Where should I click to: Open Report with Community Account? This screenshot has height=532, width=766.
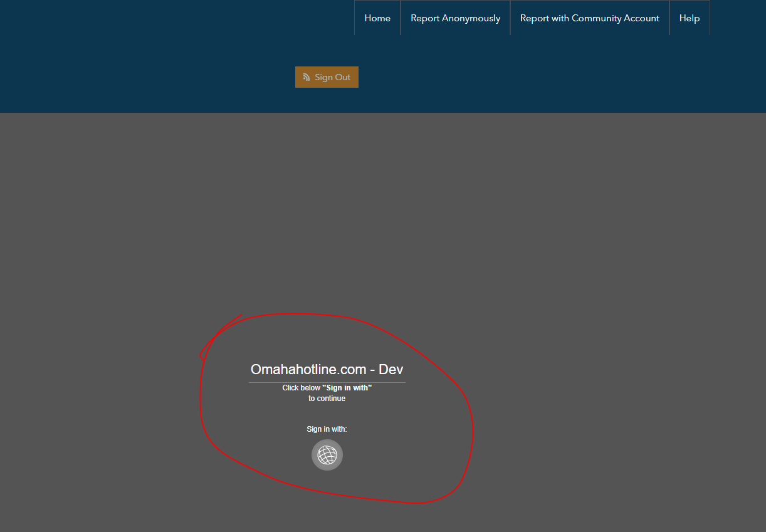point(590,18)
